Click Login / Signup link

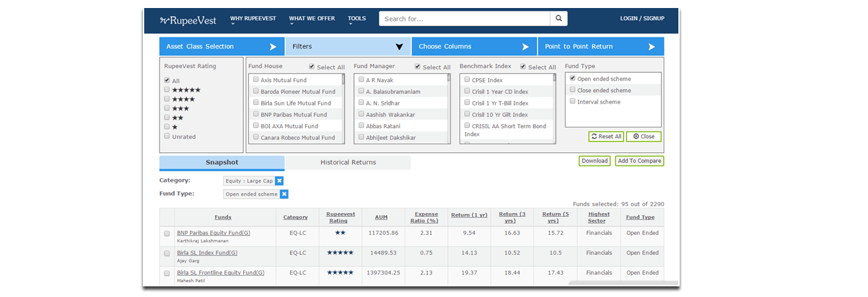(x=642, y=19)
